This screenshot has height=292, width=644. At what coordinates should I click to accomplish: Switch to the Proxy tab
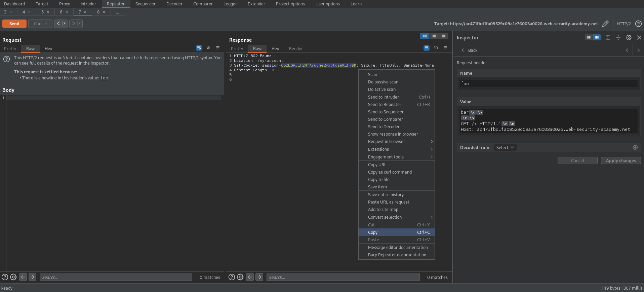[65, 4]
